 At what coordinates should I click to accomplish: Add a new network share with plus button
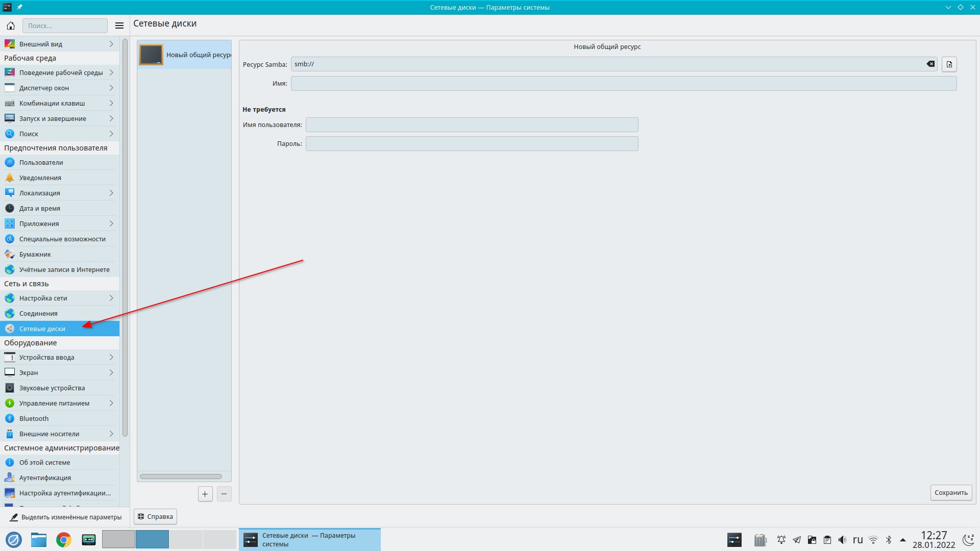pos(205,494)
